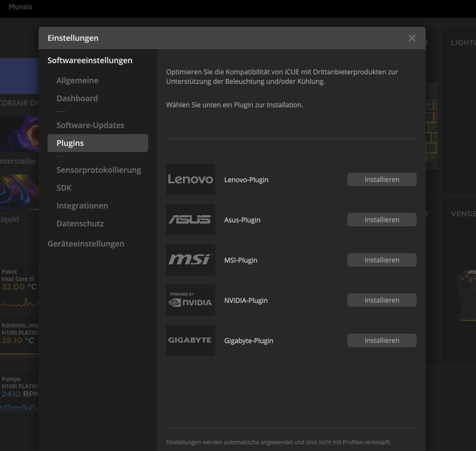Viewport: 476px width, 451px height.
Task: Open Sensorprotokollierung settings
Action: coord(98,170)
